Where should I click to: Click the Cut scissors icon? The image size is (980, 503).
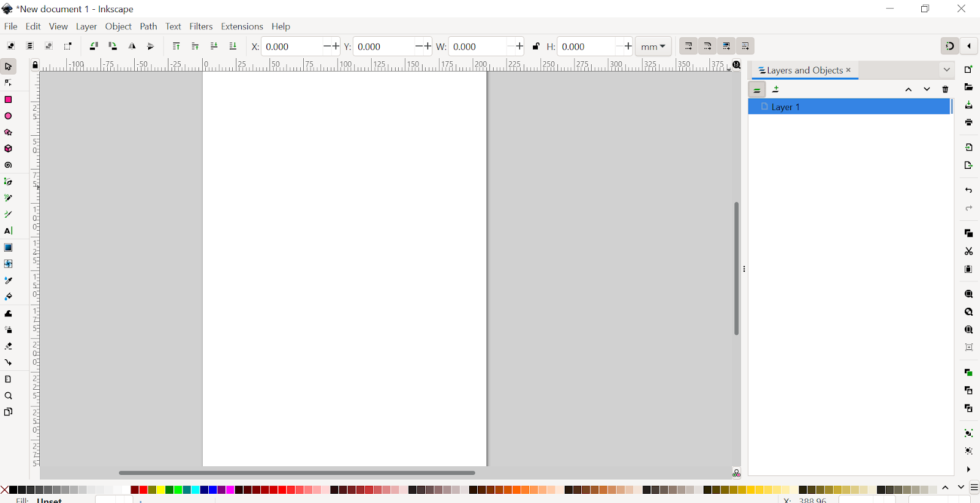tap(968, 251)
